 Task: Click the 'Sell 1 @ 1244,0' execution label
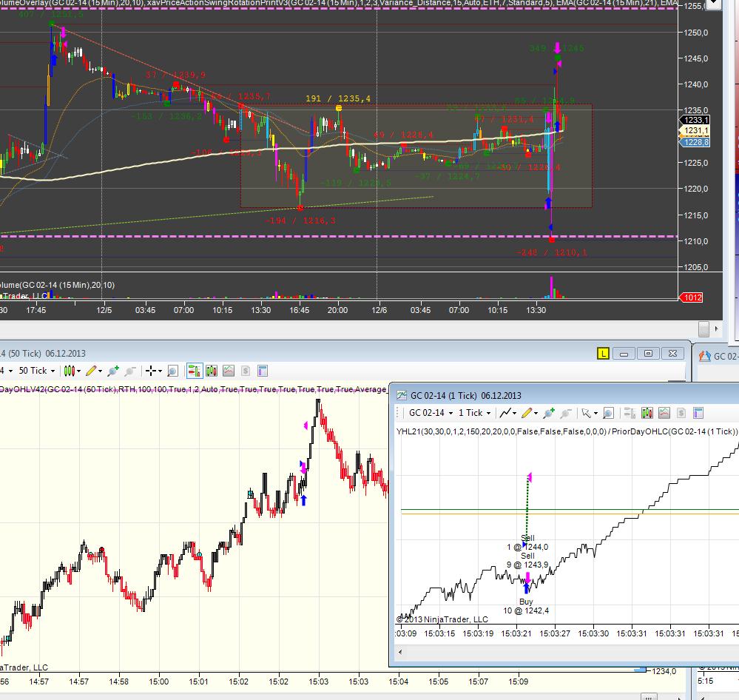(527, 542)
